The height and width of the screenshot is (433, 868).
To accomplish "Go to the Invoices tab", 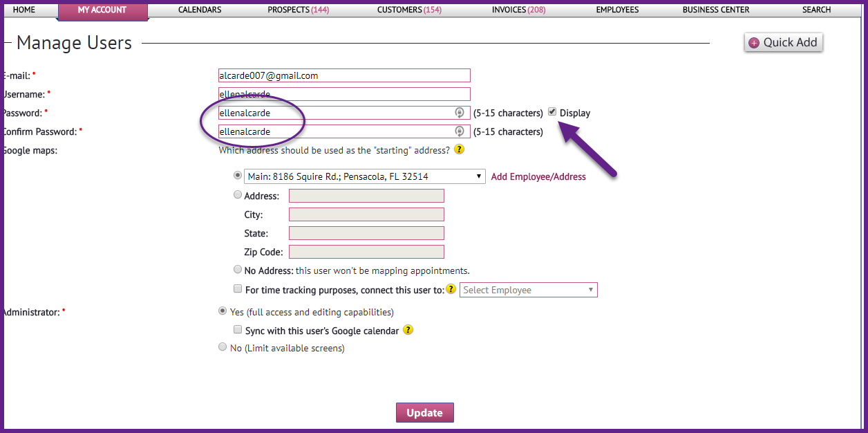I will pyautogui.click(x=518, y=10).
